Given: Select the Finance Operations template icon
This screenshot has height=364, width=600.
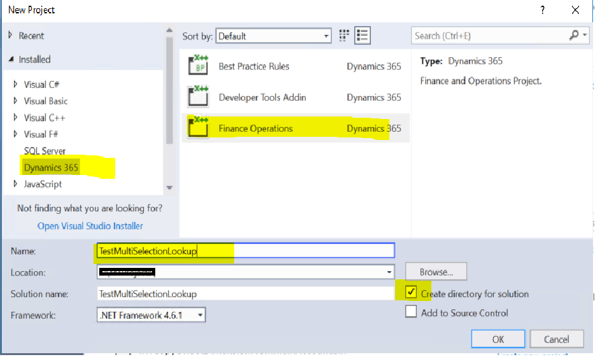Looking at the screenshot, I should tap(199, 127).
